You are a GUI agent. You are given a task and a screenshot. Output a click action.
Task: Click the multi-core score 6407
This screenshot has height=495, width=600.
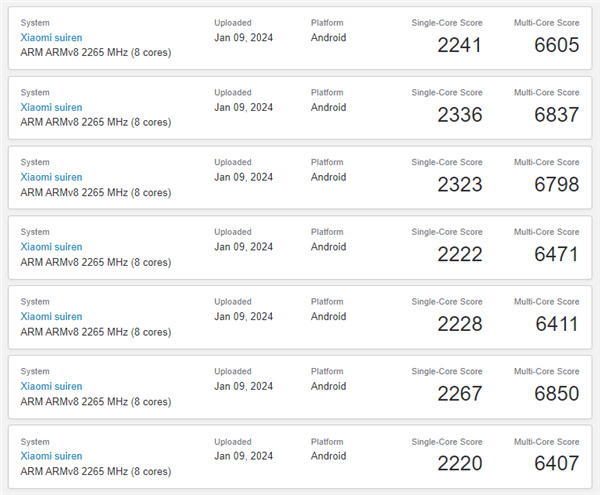557,464
